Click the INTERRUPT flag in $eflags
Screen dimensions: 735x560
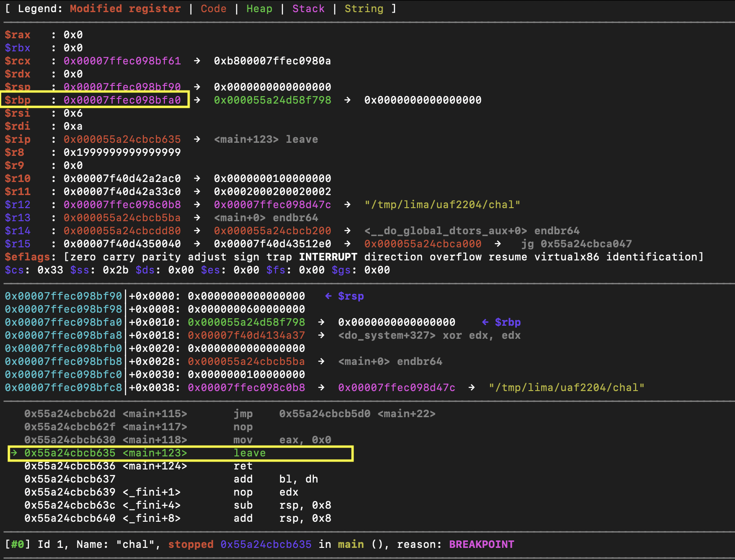328,257
